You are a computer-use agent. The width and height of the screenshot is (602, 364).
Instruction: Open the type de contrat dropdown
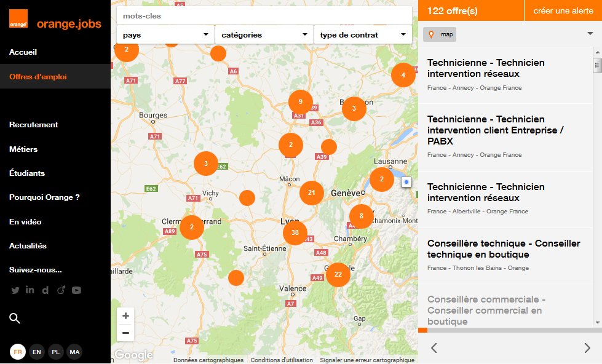pyautogui.click(x=363, y=35)
